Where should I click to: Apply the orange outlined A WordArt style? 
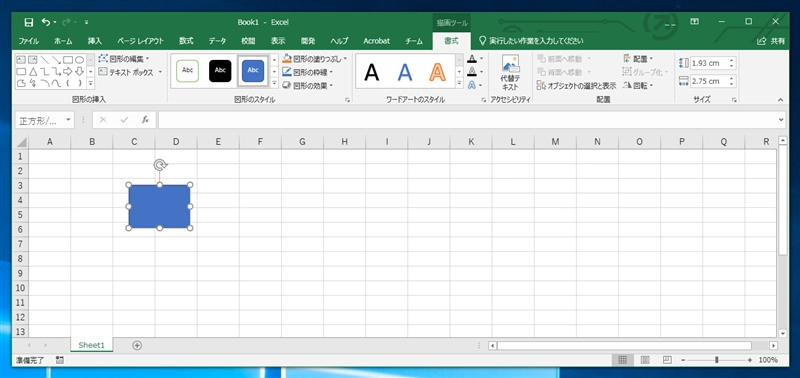click(x=437, y=72)
